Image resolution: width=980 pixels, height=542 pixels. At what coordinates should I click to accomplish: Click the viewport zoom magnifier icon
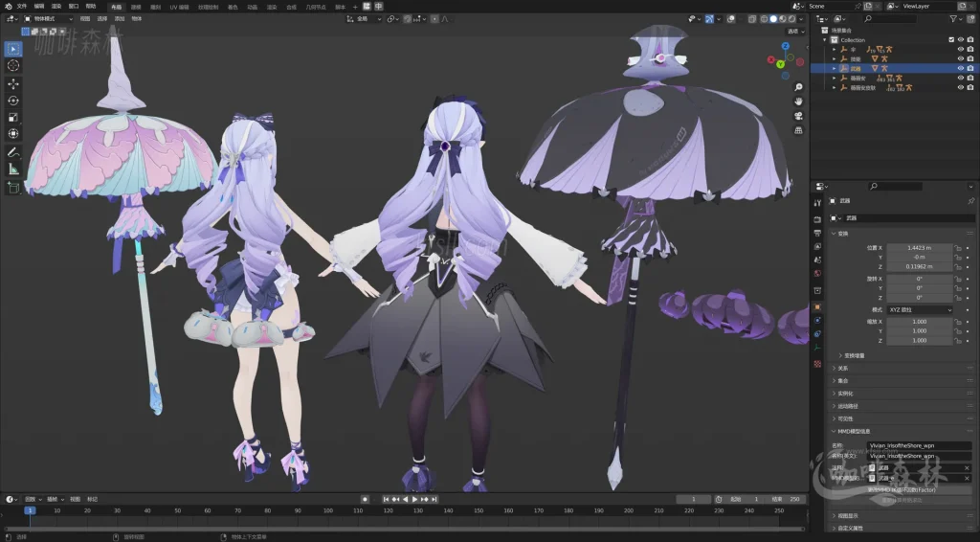coord(798,87)
